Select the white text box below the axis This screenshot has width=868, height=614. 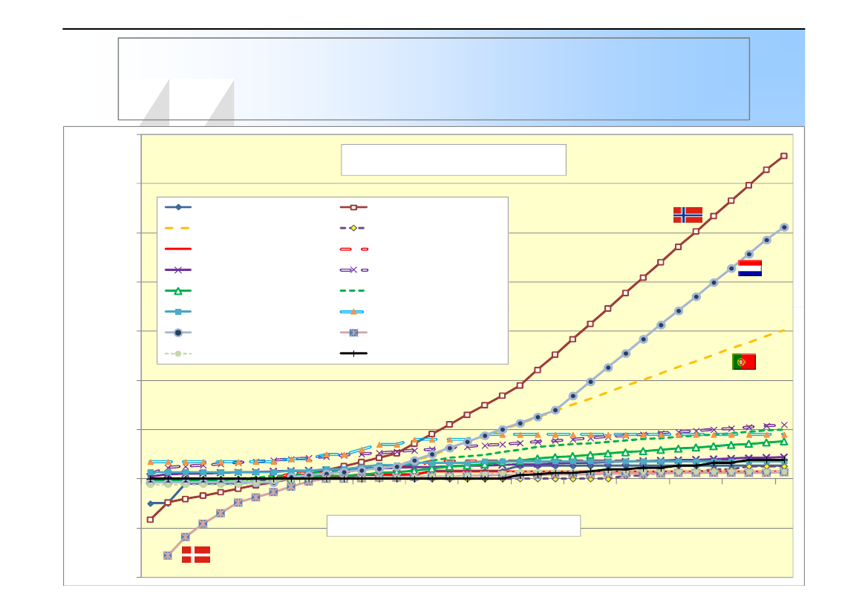453,525
